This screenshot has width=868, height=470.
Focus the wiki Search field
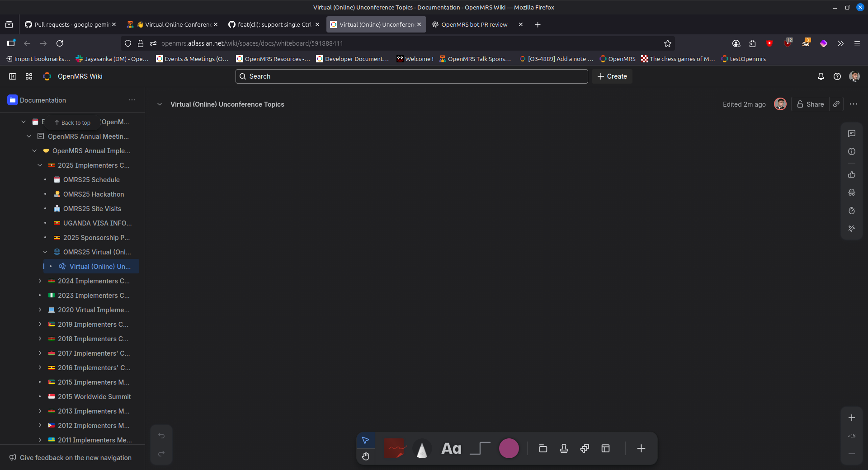(411, 76)
